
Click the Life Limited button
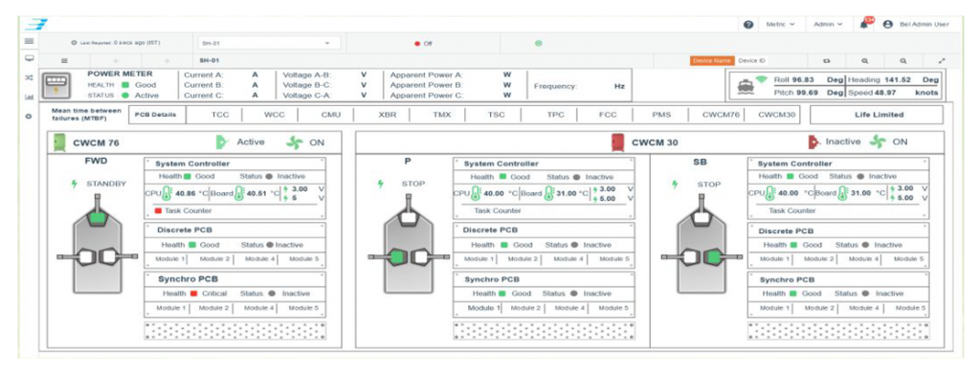click(x=877, y=115)
